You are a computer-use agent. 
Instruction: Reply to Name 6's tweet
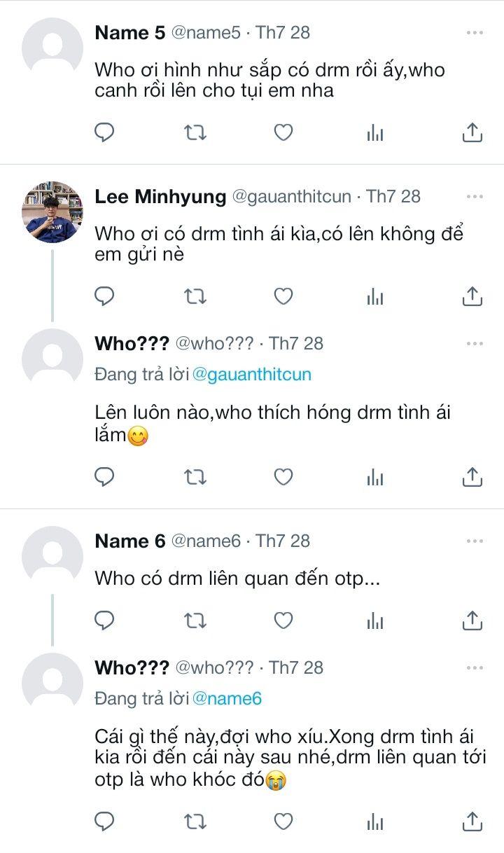click(104, 620)
